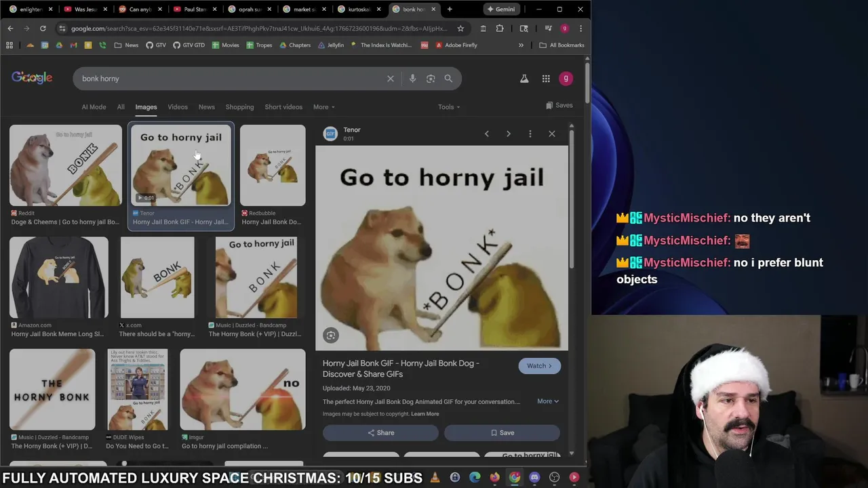
Task: Open the Adobe Firefly bookmark
Action: (456, 45)
